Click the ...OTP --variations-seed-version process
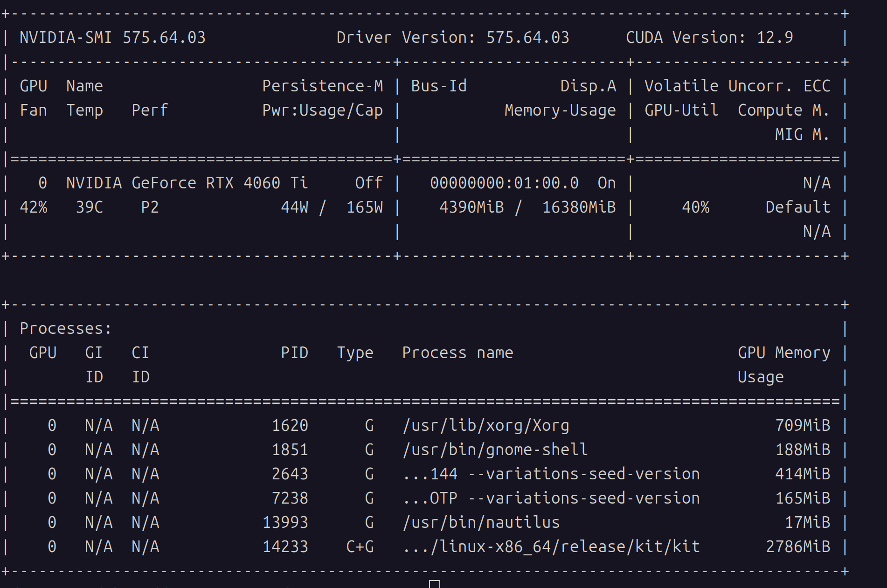Screen dimensions: 887x588 [x=551, y=498]
